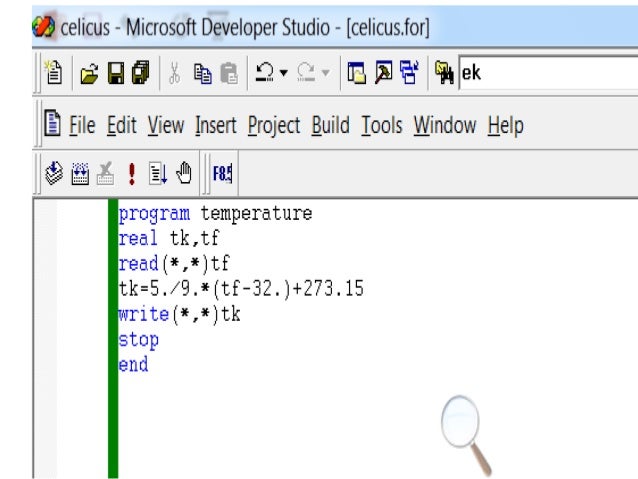This screenshot has width=638, height=479.
Task: Click the Cut scissors icon
Action: tap(174, 73)
